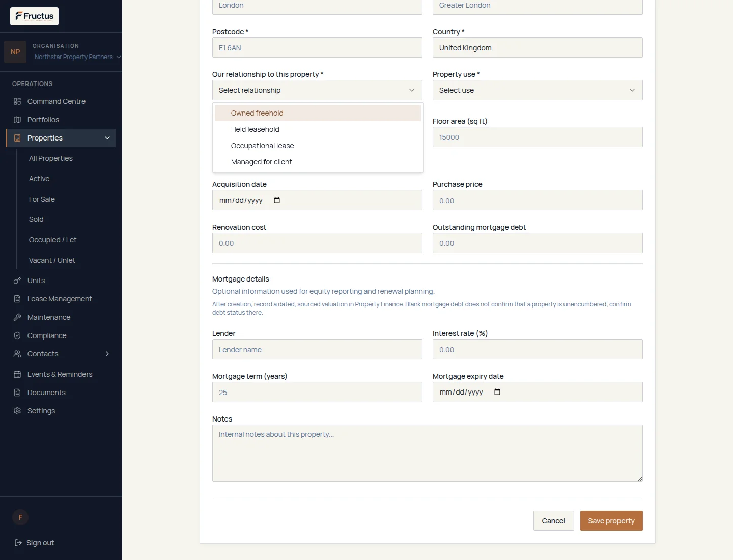The image size is (733, 560).
Task: Open Mortgage expiry date calendar picker icon
Action: point(497,392)
